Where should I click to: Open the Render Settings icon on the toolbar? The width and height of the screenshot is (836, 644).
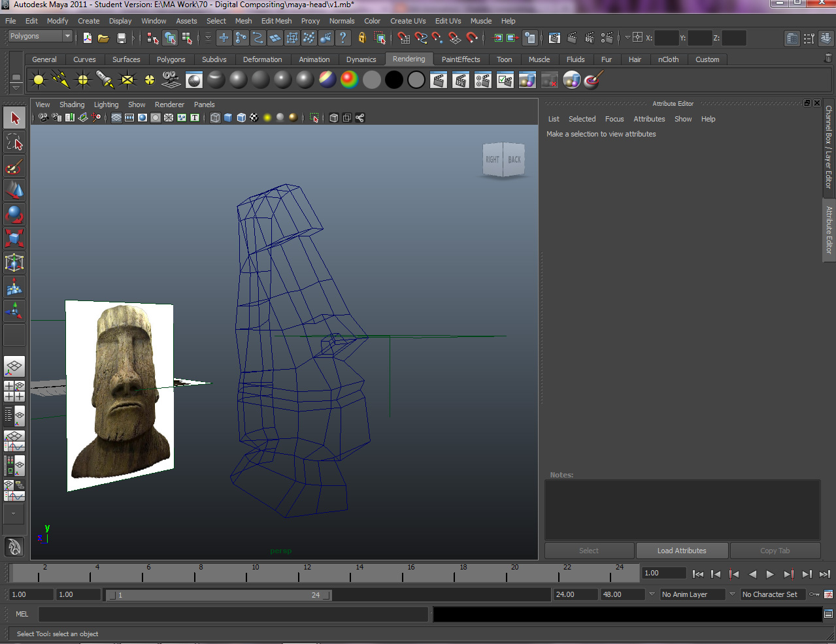point(607,38)
